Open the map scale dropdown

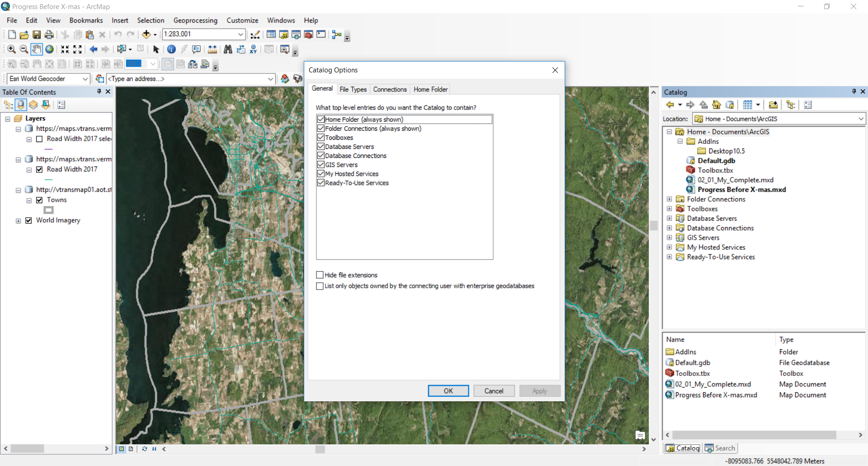point(241,34)
